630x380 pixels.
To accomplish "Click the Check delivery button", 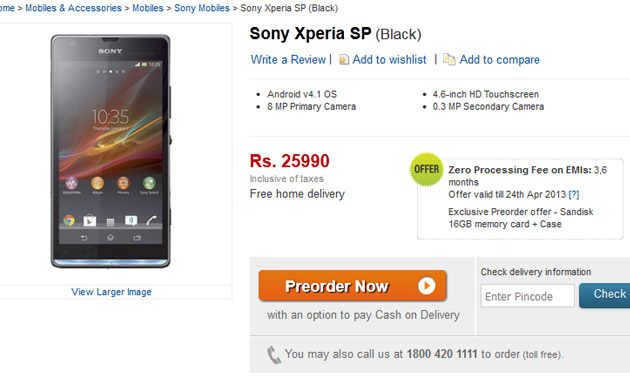I will click(604, 295).
